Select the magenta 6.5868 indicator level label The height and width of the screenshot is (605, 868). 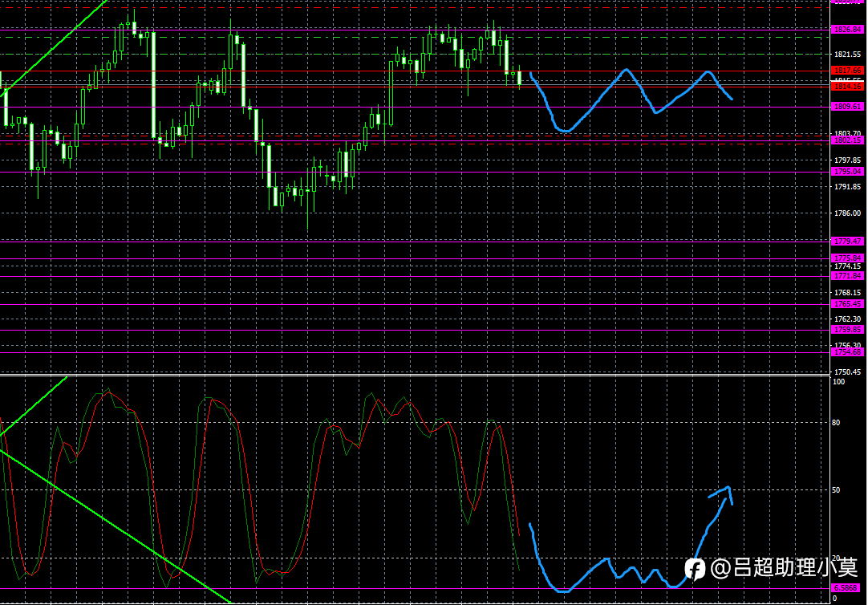846,588
